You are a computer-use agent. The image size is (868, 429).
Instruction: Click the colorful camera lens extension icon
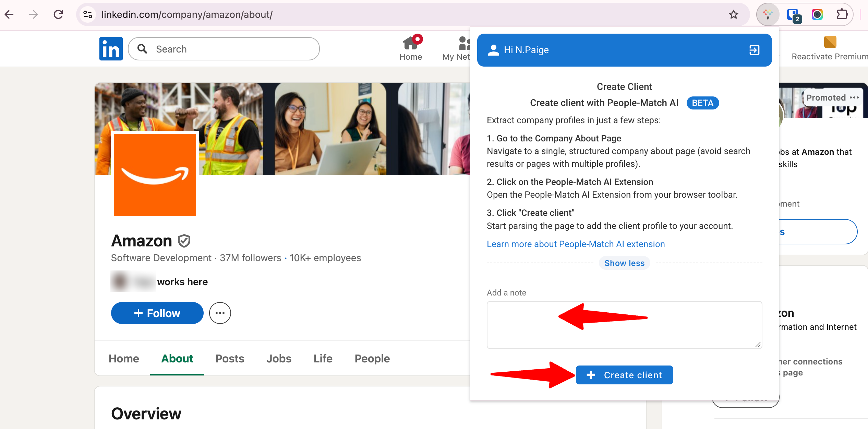click(x=817, y=14)
